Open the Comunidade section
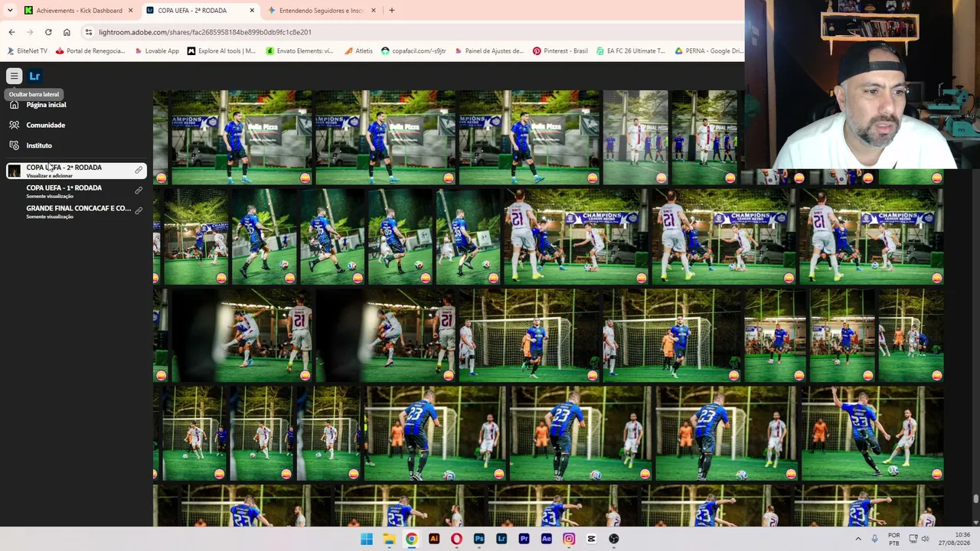Image resolution: width=980 pixels, height=551 pixels. coord(46,125)
